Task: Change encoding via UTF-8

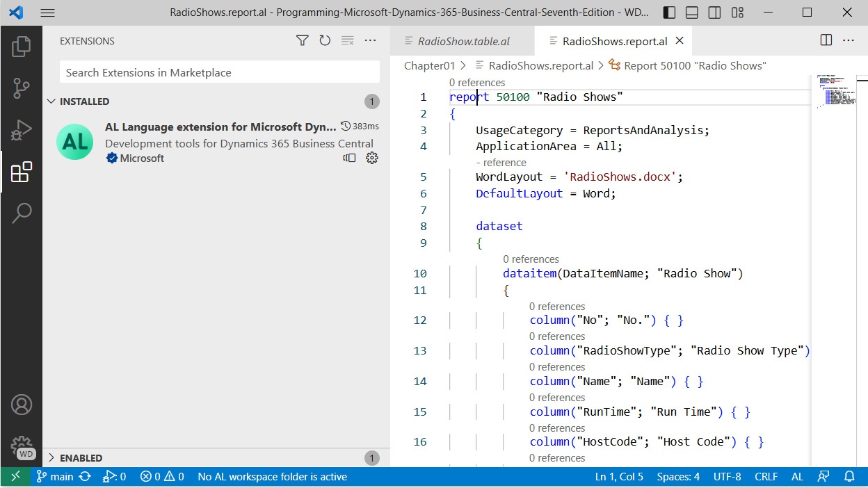Action: [x=727, y=477]
